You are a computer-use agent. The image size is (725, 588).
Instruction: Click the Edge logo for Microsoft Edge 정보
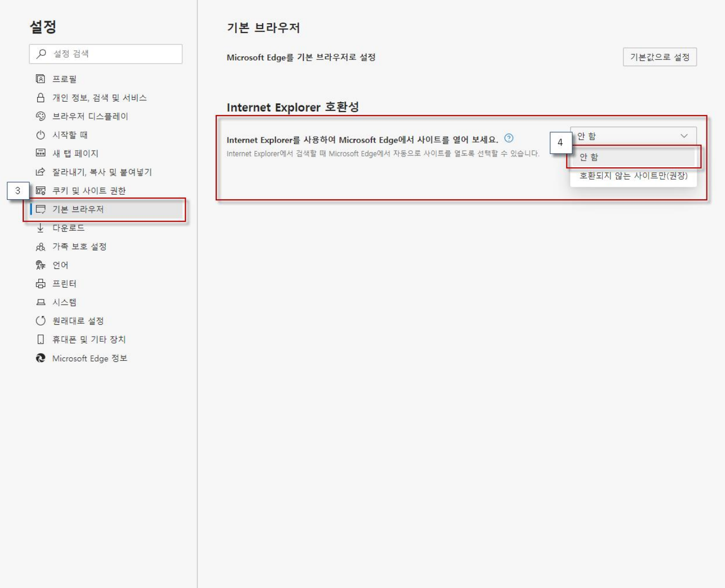point(40,358)
